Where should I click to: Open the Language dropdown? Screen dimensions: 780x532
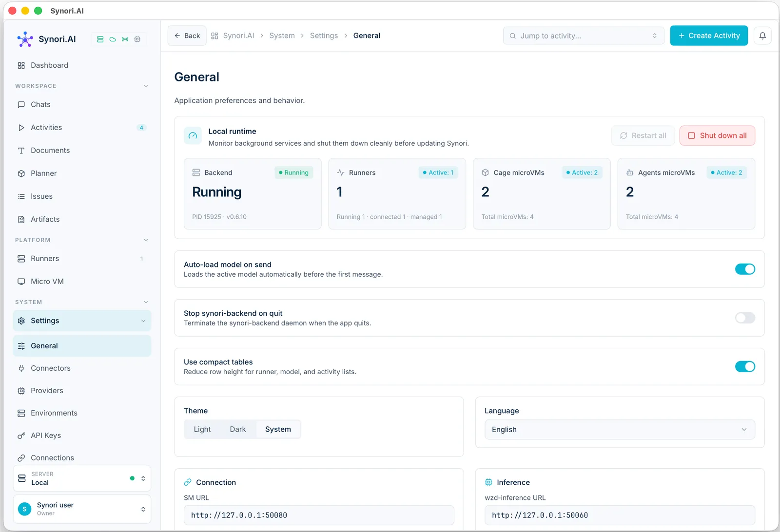[620, 430]
